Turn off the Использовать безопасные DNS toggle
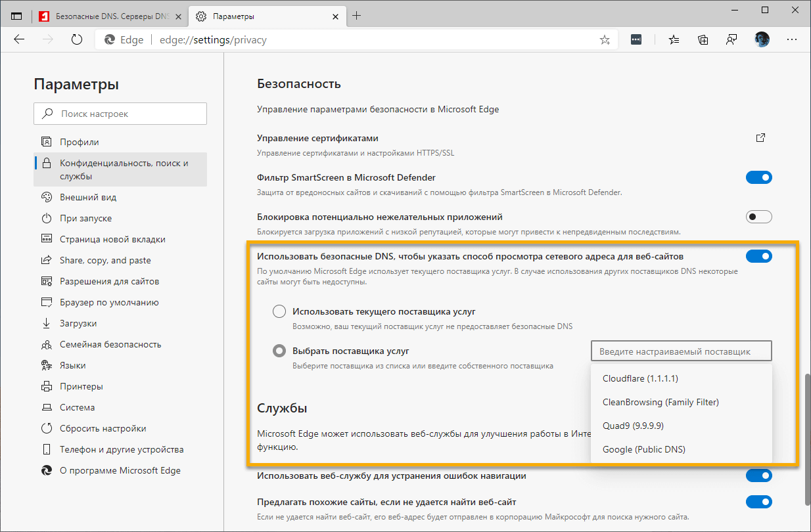The image size is (811, 532). pyautogui.click(x=758, y=256)
